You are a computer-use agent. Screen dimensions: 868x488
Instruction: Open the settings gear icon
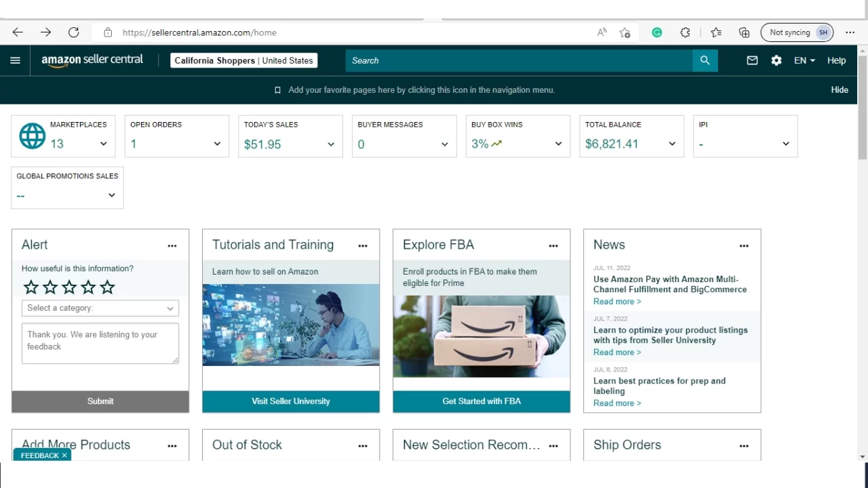[776, 60]
